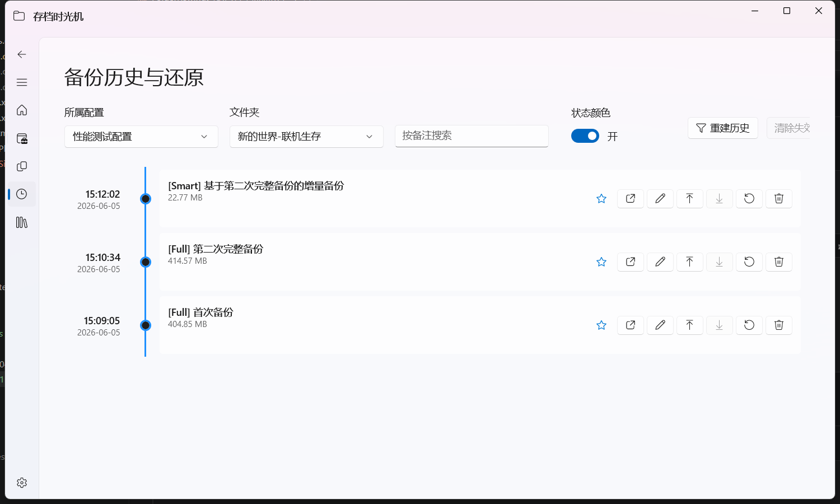
Task: Select the 15:09:05 timeline marker
Action: (x=146, y=325)
